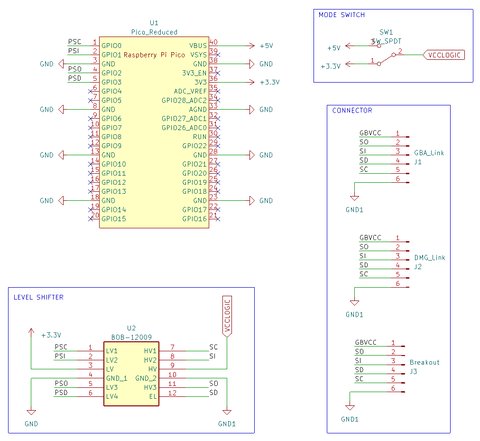Image resolution: width=480 pixels, height=441 pixels.
Task: Select the Breakout connector label
Action: pos(424,362)
